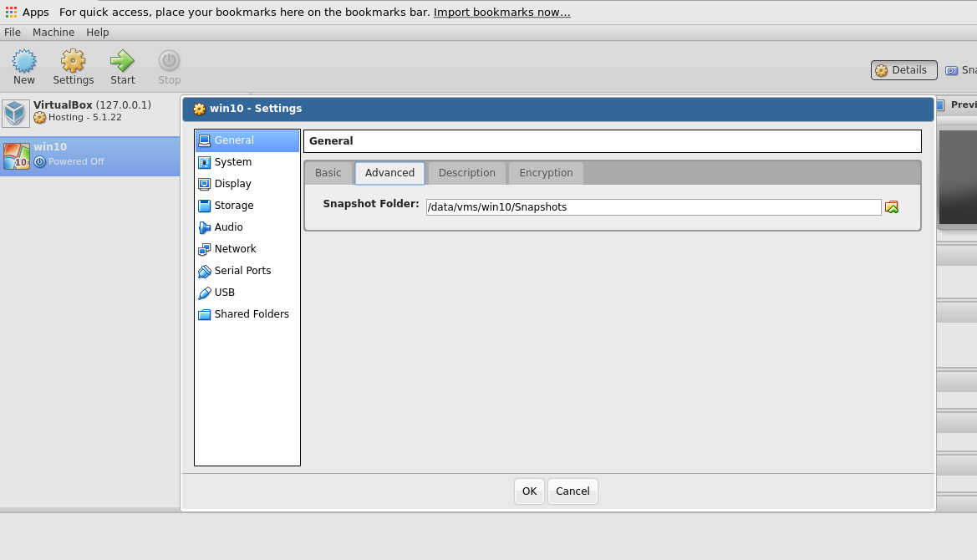Open the System settings category
The image size is (977, 560).
pyautogui.click(x=247, y=162)
